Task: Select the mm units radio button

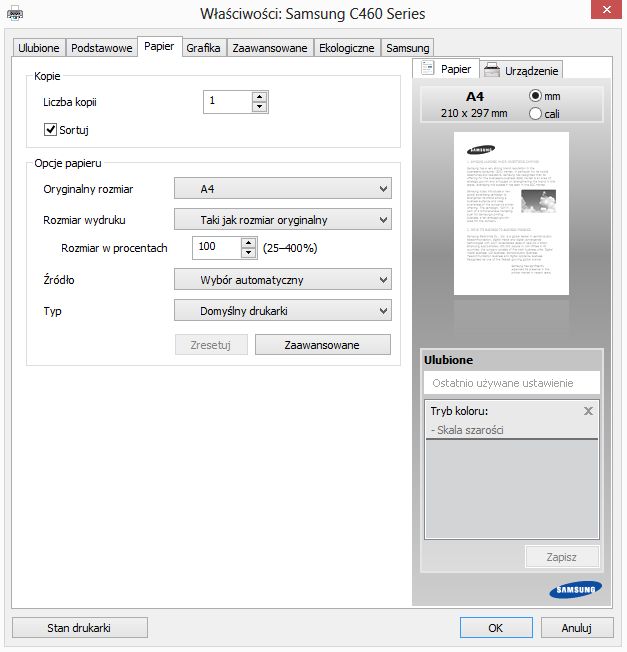Action: click(535, 96)
